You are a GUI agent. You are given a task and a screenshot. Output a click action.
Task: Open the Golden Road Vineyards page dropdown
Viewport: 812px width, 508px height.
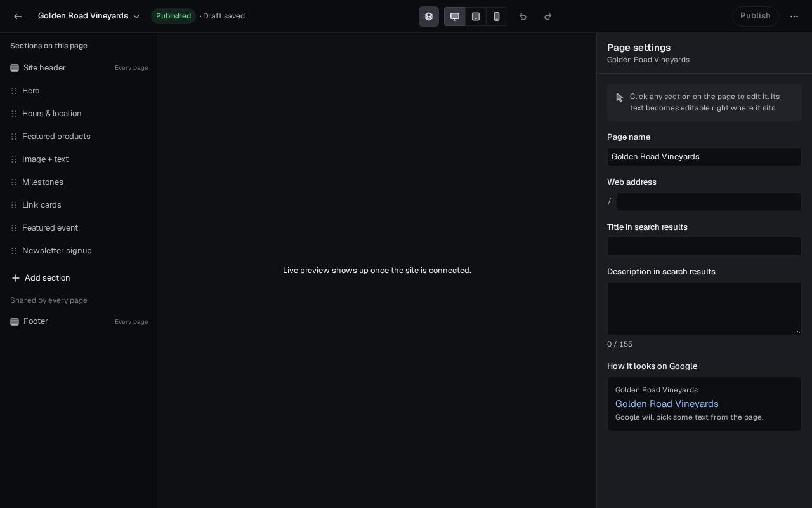pos(89,17)
